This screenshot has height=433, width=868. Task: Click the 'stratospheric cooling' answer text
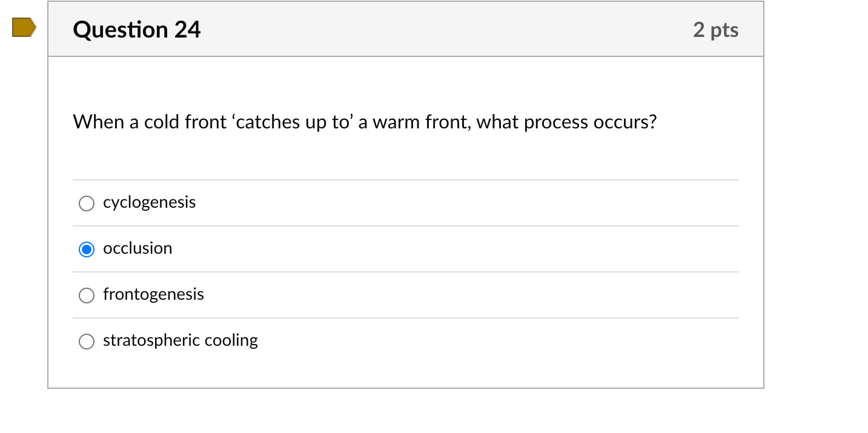pos(180,340)
